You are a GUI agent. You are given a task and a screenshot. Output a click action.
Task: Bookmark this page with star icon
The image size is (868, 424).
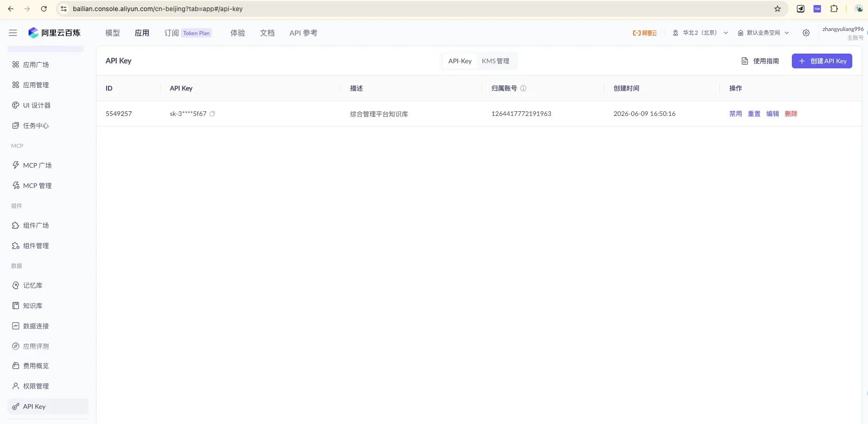point(778,9)
